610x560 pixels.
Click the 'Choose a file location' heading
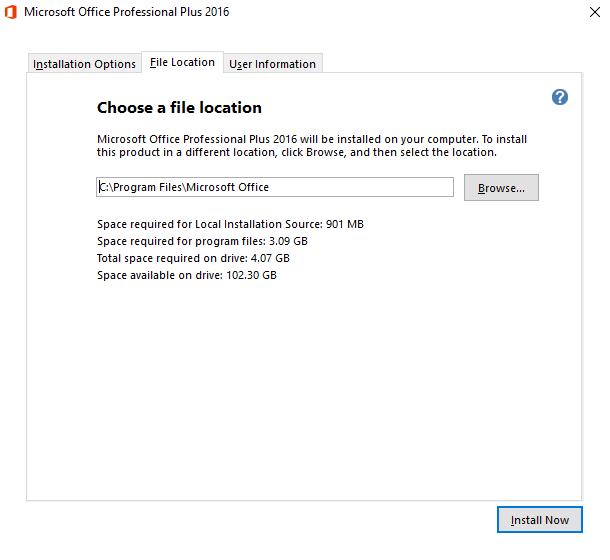point(179,108)
